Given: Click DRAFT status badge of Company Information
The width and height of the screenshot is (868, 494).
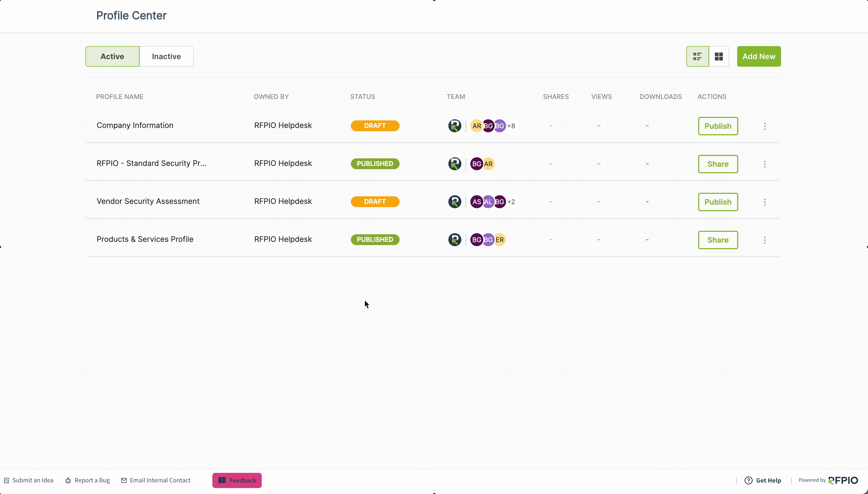Looking at the screenshot, I should (375, 126).
